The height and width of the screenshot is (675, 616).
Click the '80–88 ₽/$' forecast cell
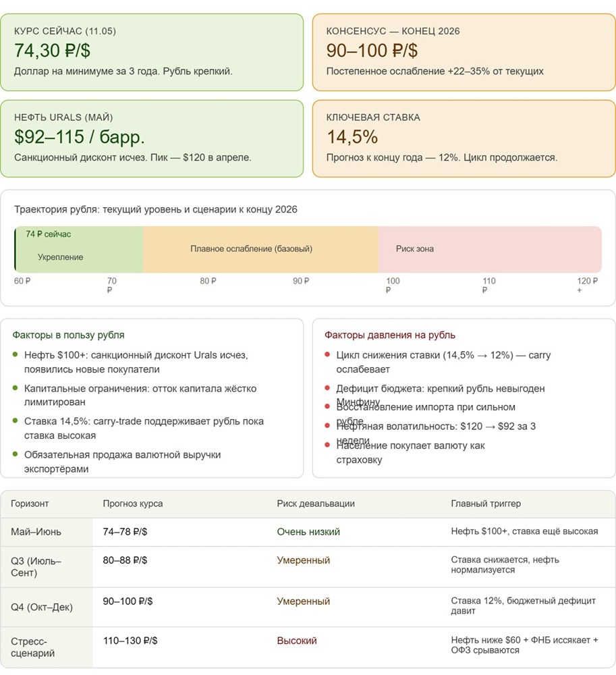click(x=125, y=560)
